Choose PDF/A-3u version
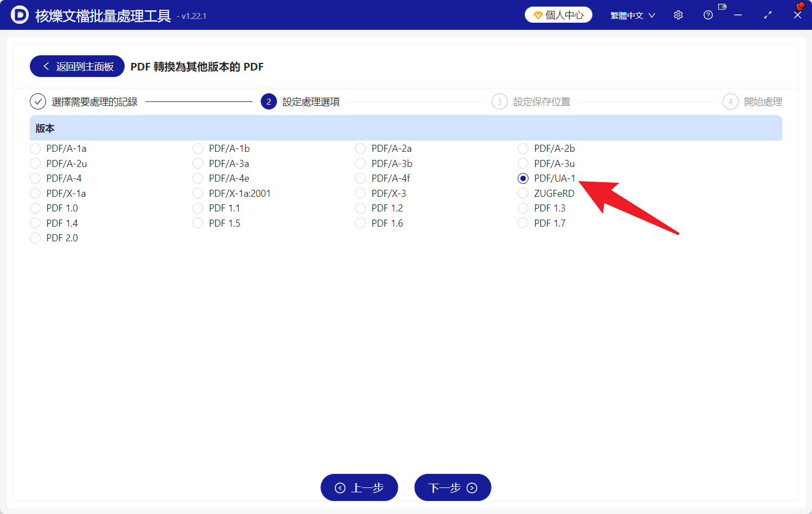 tap(523, 163)
